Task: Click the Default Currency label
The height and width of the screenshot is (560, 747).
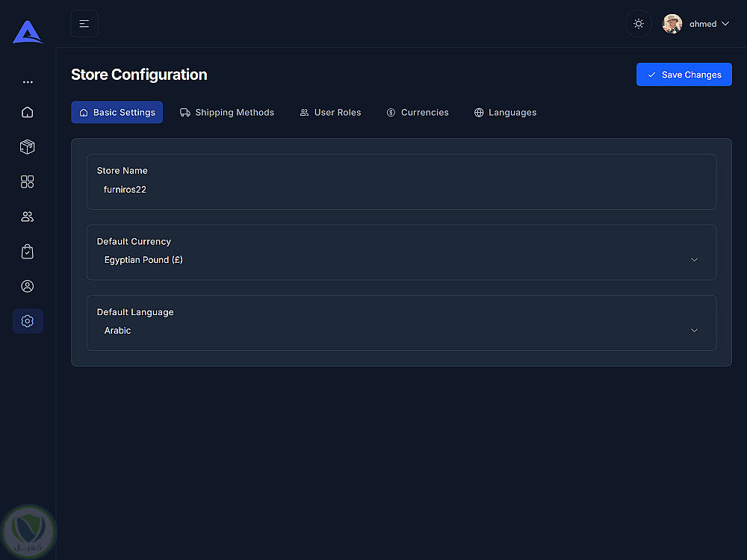Action: tap(134, 241)
